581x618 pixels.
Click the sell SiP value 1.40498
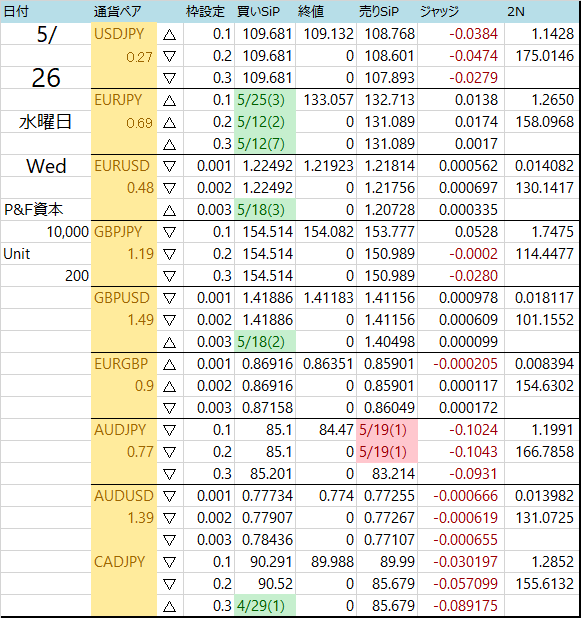(x=389, y=342)
